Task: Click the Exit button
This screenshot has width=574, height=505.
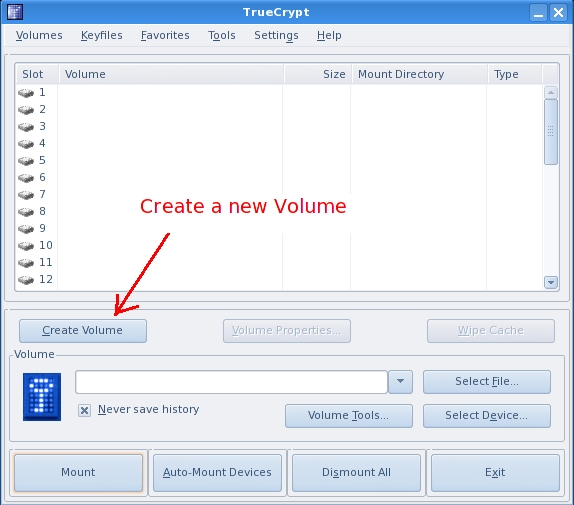Action: point(495,472)
